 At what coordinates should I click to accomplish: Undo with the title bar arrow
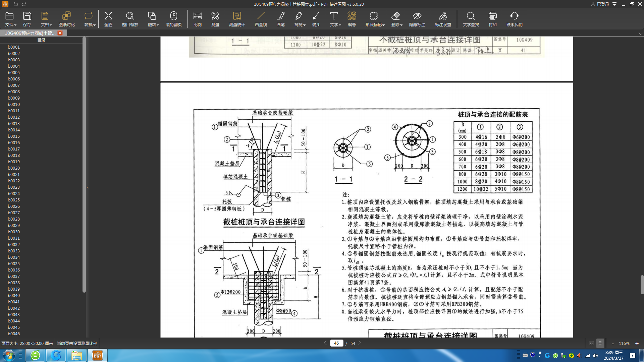16,4
